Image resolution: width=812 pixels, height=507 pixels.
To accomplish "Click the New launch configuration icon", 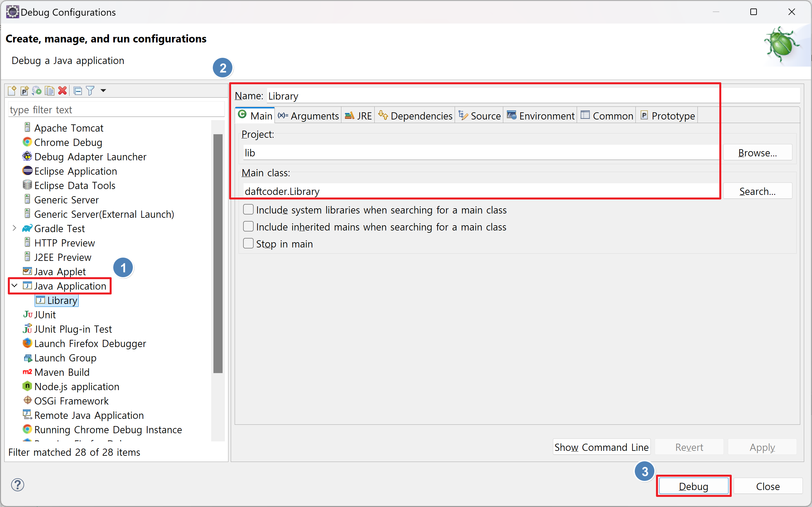I will pos(12,90).
